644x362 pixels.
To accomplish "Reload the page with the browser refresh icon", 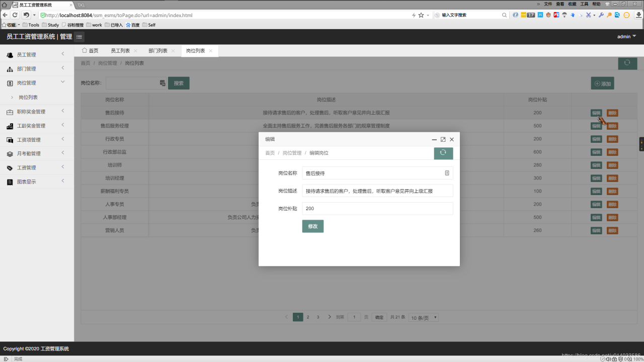I will pyautogui.click(x=15, y=15).
